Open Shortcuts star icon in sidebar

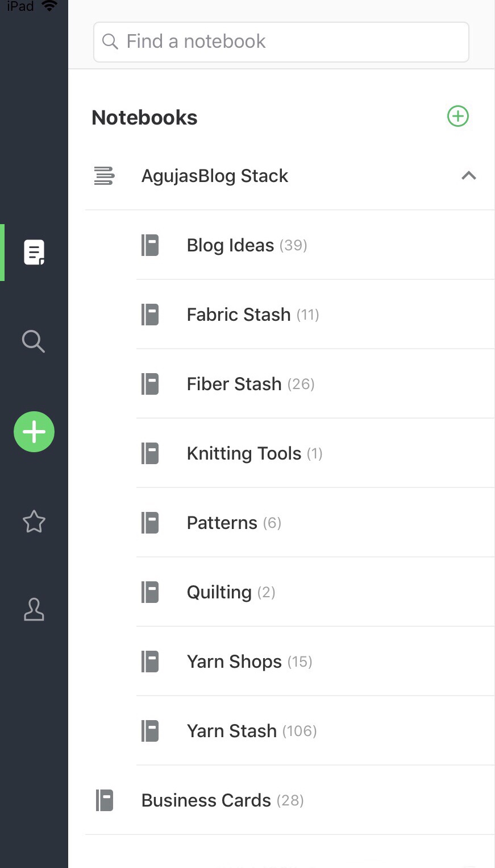point(34,522)
